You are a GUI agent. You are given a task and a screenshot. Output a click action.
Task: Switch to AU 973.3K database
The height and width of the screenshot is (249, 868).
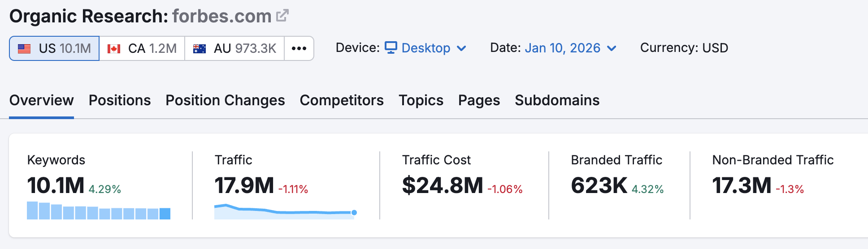(234, 48)
